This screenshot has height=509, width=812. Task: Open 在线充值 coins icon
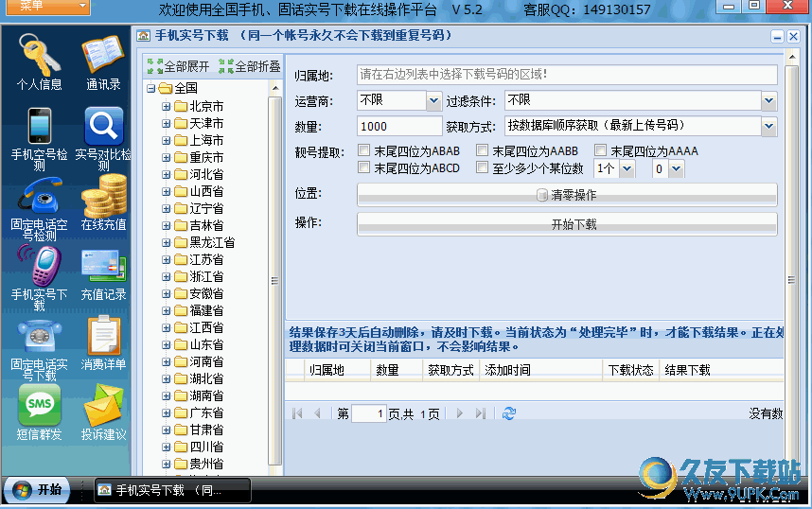point(103,196)
